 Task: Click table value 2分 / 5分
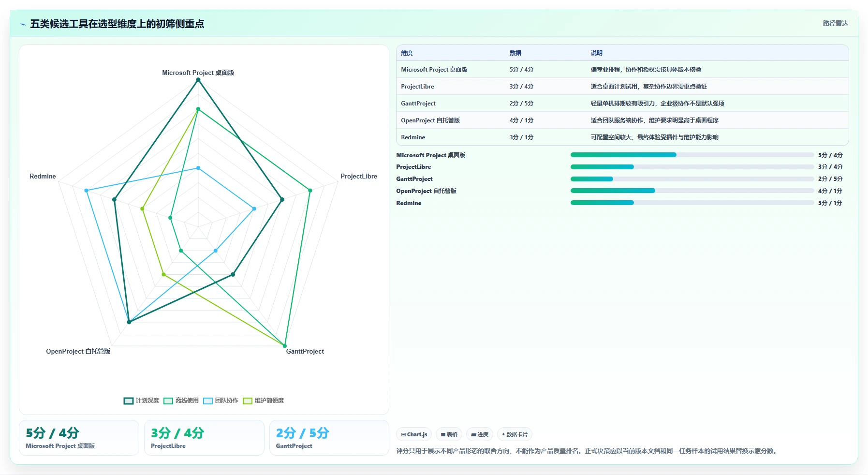(521, 104)
